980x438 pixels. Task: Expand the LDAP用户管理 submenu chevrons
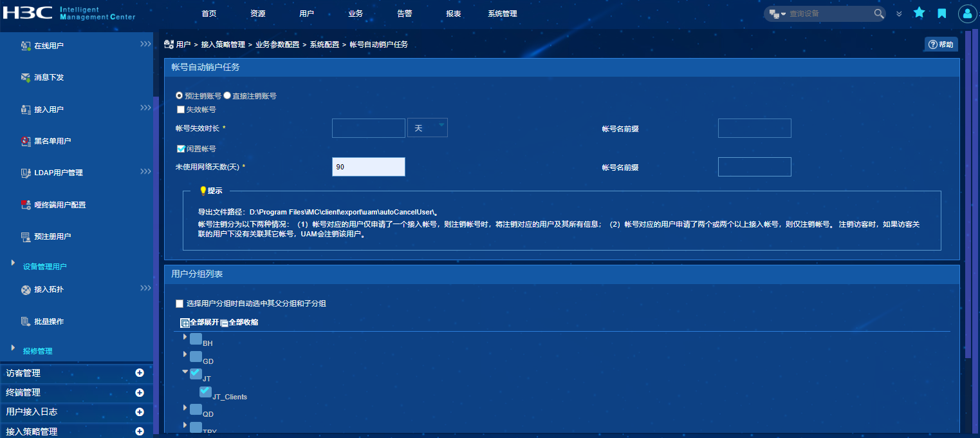[x=145, y=171]
